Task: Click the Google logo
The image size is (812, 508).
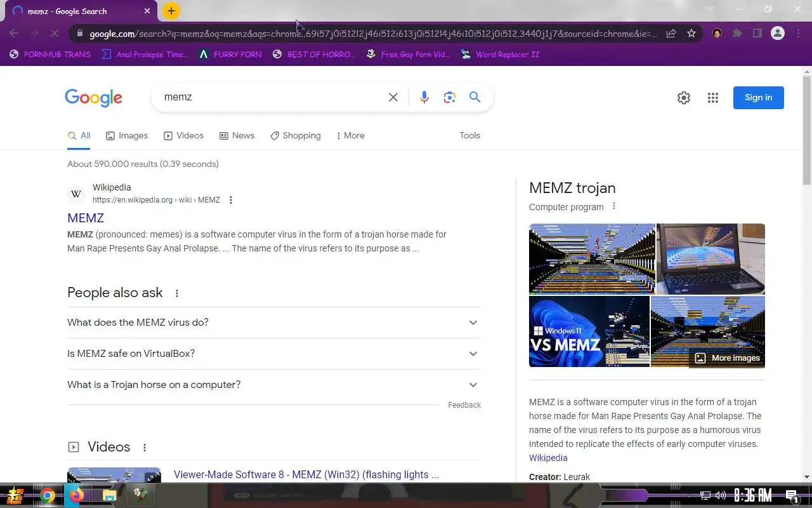Action: tap(93, 97)
